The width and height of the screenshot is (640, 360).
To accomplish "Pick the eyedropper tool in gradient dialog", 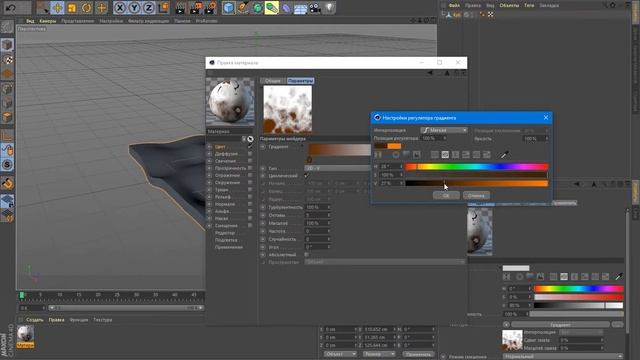I will click(504, 155).
